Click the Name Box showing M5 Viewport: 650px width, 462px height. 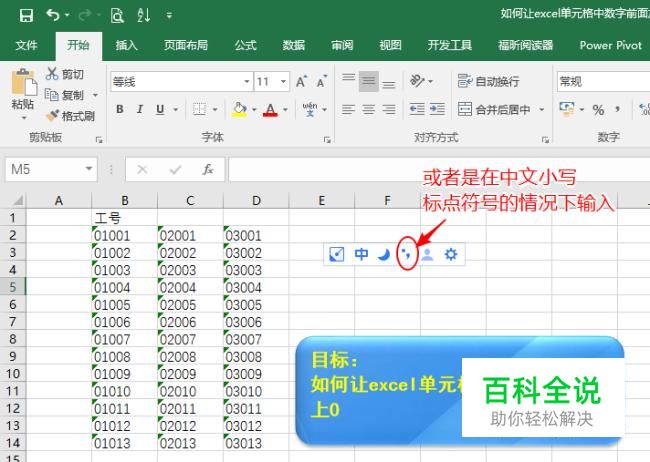coord(51,169)
